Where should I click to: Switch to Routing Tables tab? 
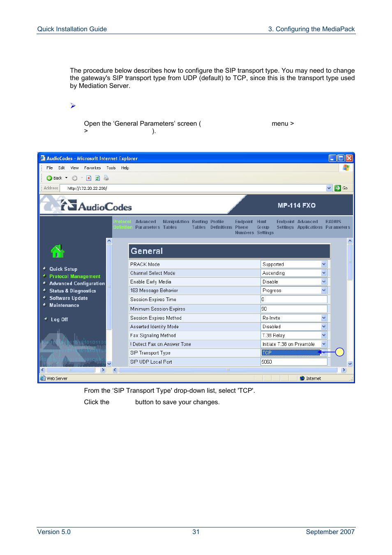[x=200, y=224]
